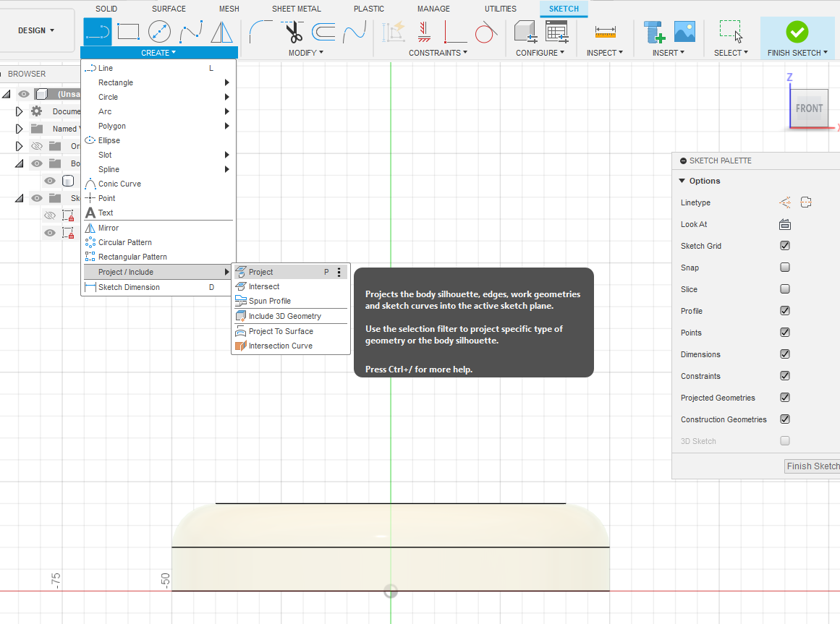Screen dimensions: 840x624
Task: Click the Measure ruler icon in Inspect
Action: pos(605,32)
